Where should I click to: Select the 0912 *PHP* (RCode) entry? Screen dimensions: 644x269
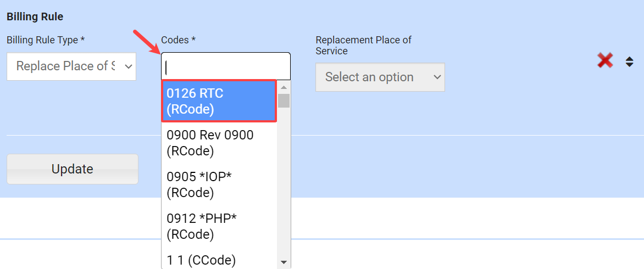pyautogui.click(x=219, y=226)
